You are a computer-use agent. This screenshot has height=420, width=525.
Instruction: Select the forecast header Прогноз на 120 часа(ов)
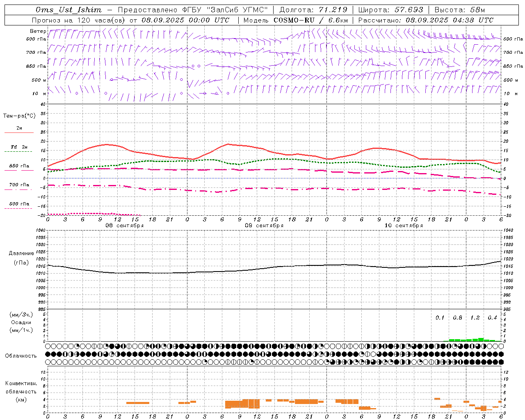pyautogui.click(x=79, y=20)
